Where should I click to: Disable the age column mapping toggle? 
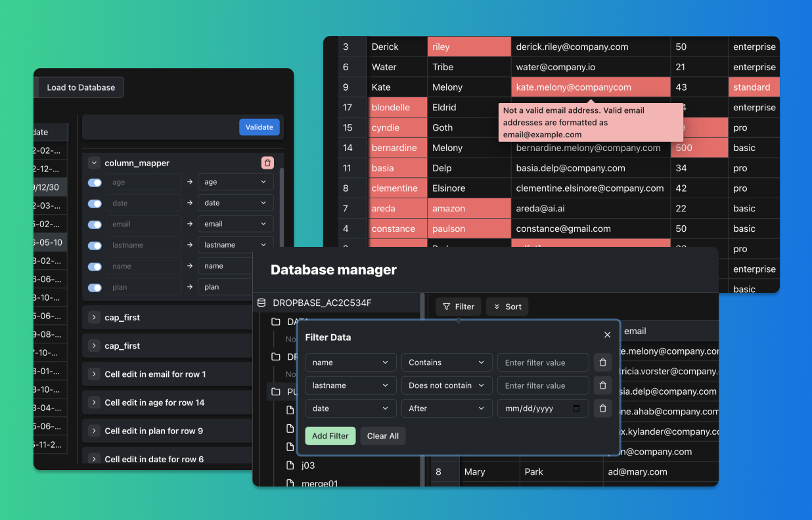click(x=95, y=182)
